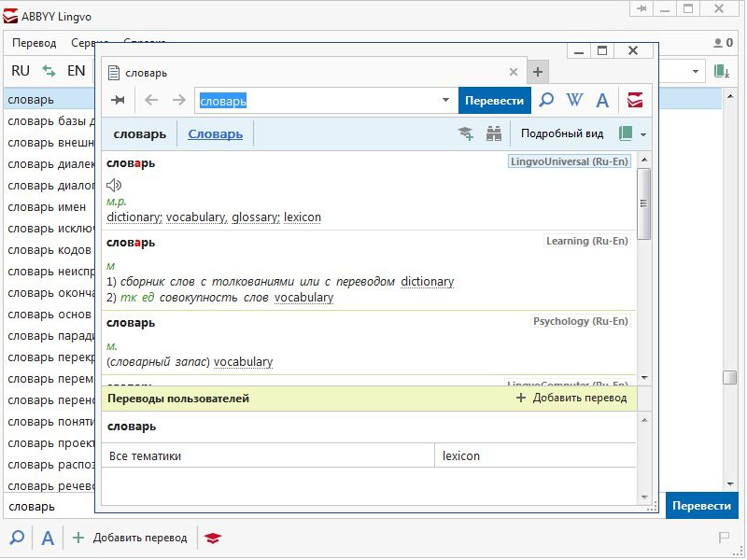Add word to tutor with cap-plus icon

(466, 133)
